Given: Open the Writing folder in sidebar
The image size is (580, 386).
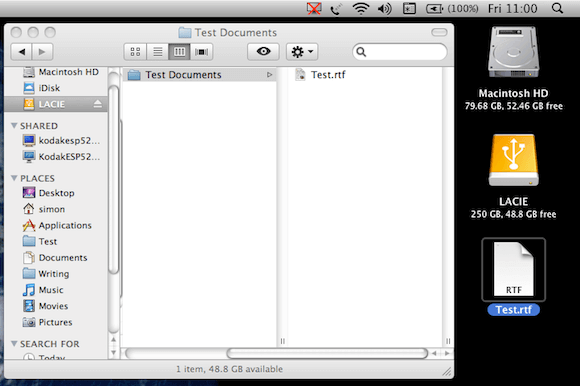Looking at the screenshot, I should click(46, 274).
